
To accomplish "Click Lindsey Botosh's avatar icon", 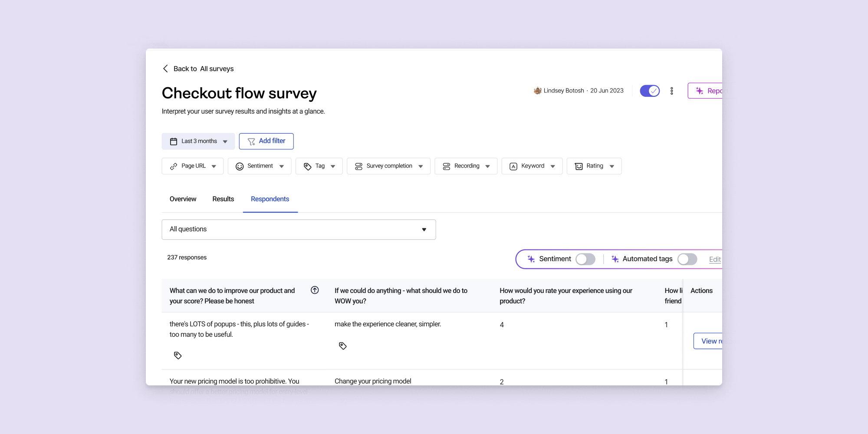I will click(x=537, y=91).
